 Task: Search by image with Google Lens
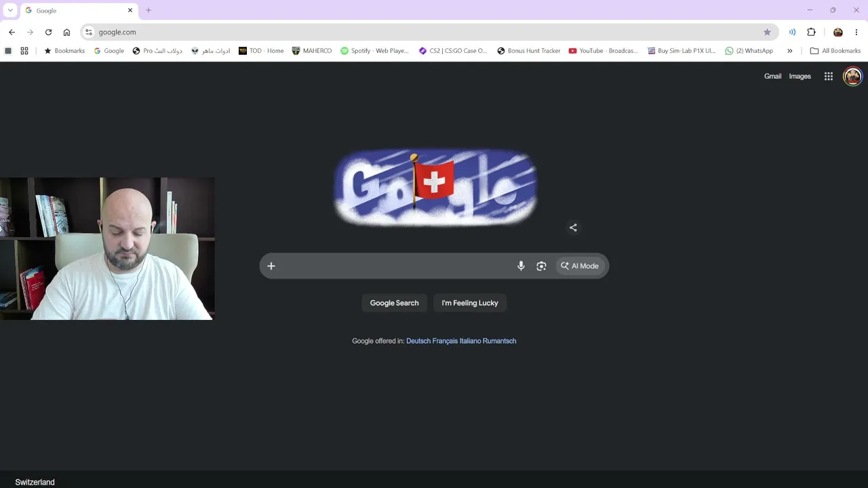541,266
